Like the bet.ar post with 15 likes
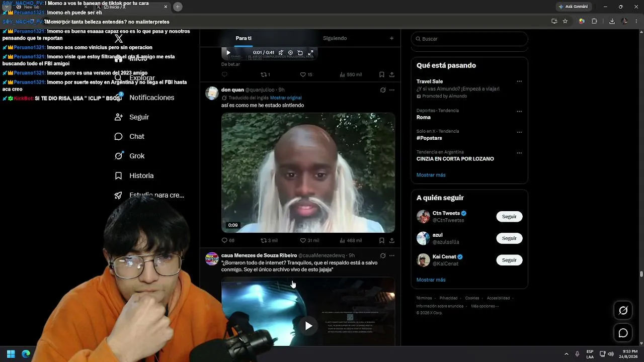Viewport: 644px width, 362px height. [306, 74]
